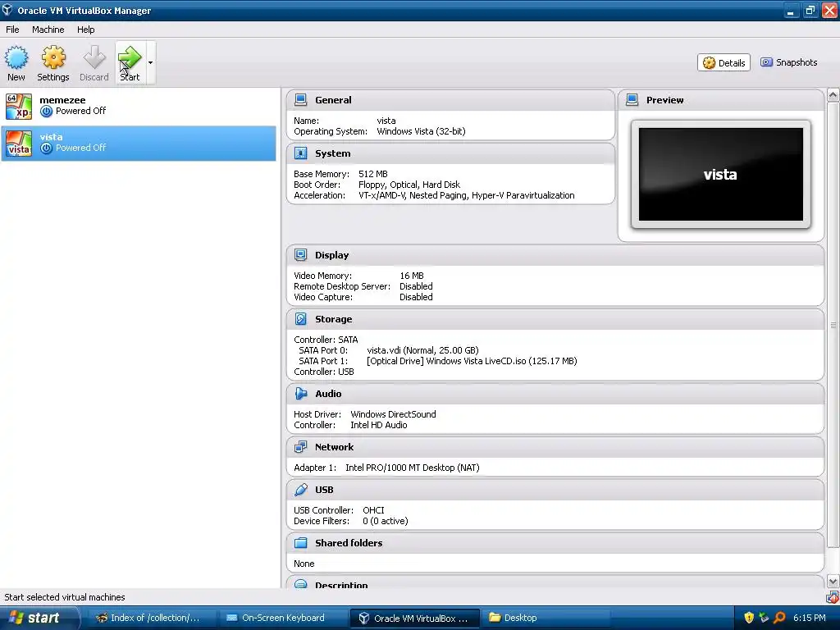Click the USB plug icon
The width and height of the screenshot is (840, 630).
point(301,490)
